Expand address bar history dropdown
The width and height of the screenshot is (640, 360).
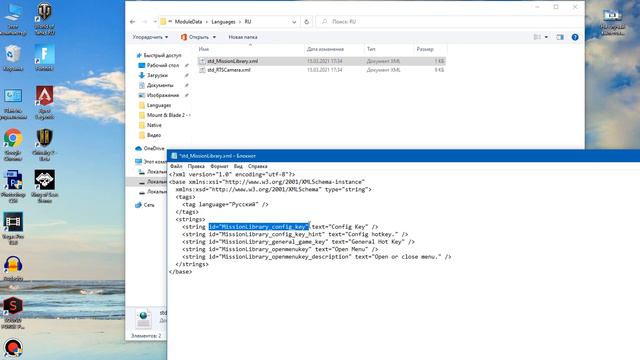tap(294, 22)
